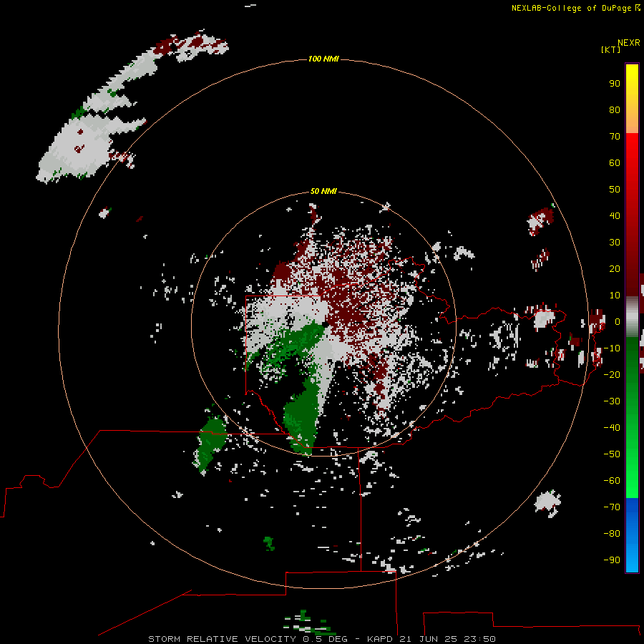This screenshot has width=644, height=644.
Task: Select the 0 value on velocity scale
Action: point(618,321)
